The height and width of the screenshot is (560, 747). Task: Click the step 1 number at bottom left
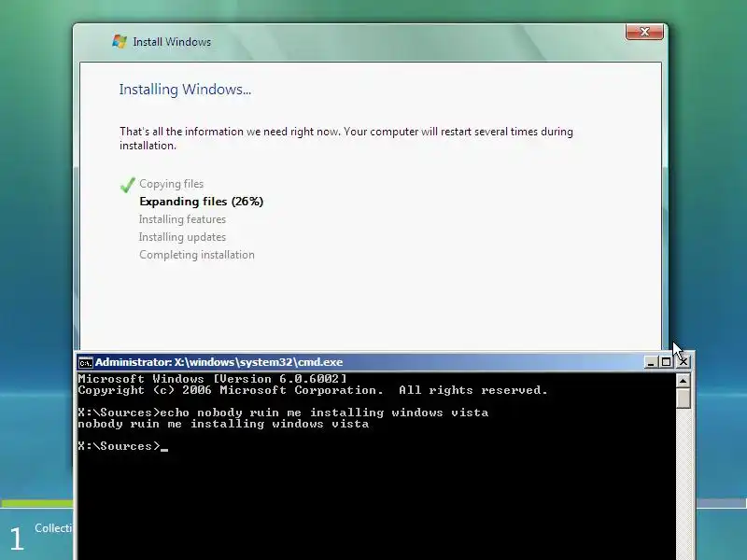pos(17,539)
